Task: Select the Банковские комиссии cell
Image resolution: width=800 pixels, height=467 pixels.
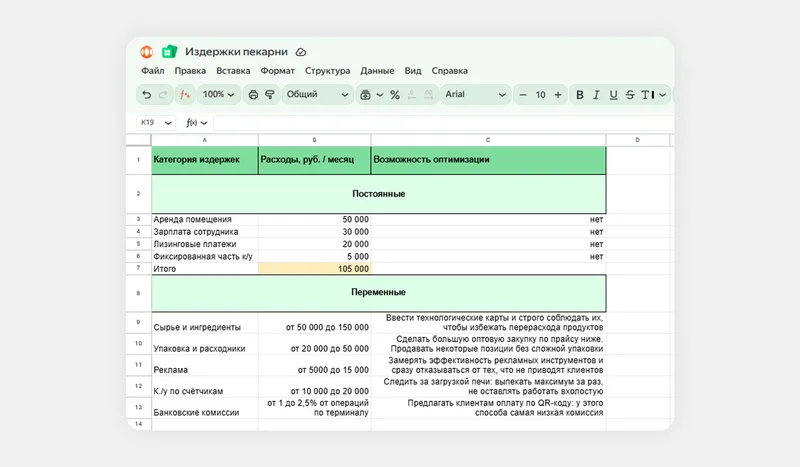Action: pos(205,408)
